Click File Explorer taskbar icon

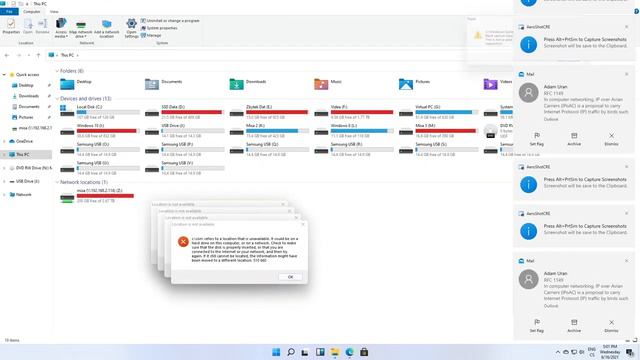pos(335,352)
